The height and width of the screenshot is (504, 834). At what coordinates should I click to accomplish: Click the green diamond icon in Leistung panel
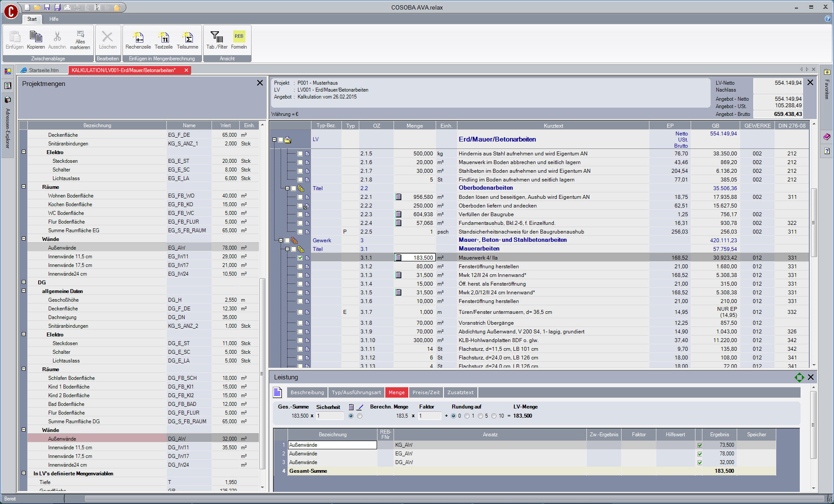point(799,377)
